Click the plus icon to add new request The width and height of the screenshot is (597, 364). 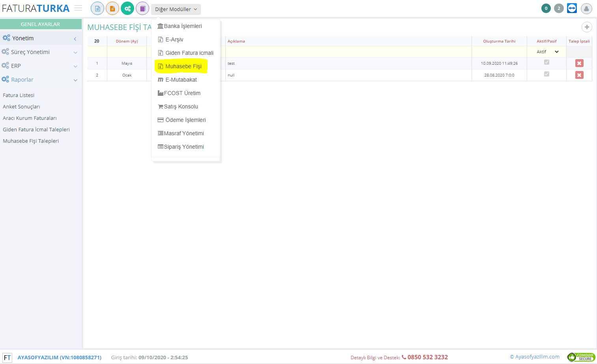click(587, 27)
